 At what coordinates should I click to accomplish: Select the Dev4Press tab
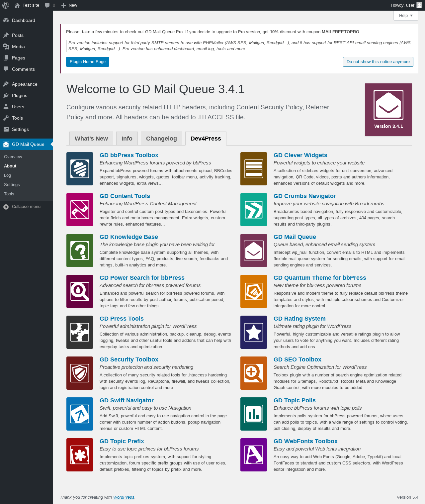tap(206, 139)
